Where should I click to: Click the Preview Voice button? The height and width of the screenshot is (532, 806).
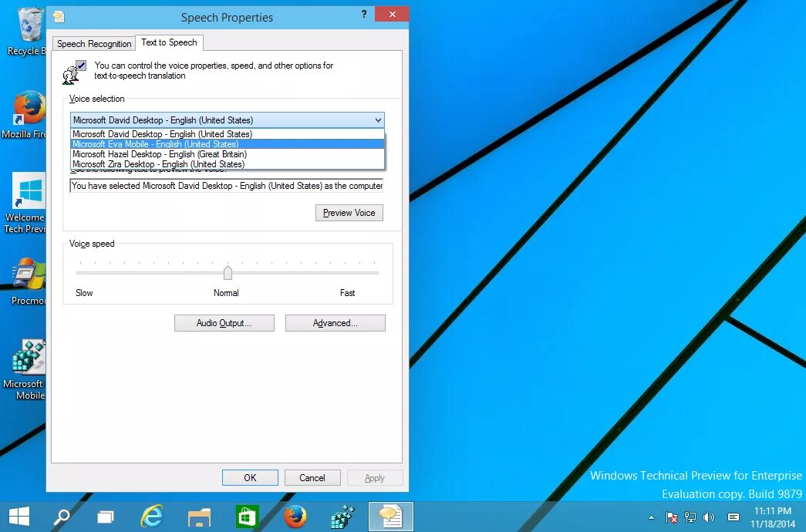tap(349, 213)
